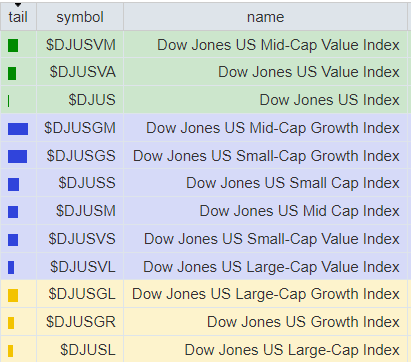Click yellow tail bar for $DJUSGL
The width and height of the screenshot is (411, 362).
[x=13, y=295]
